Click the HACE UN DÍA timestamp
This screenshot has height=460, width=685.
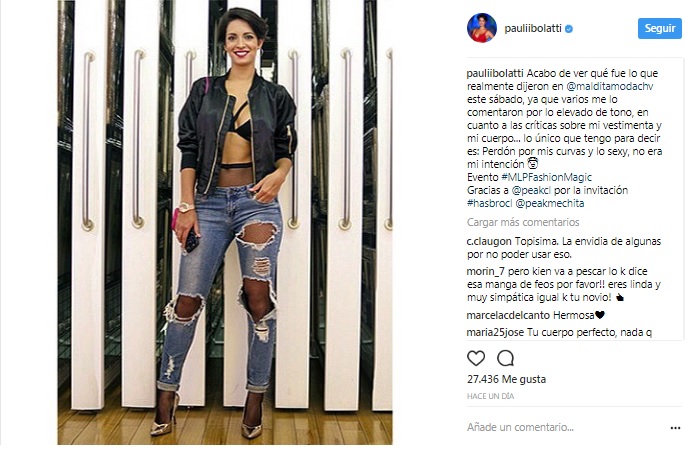pos(490,396)
